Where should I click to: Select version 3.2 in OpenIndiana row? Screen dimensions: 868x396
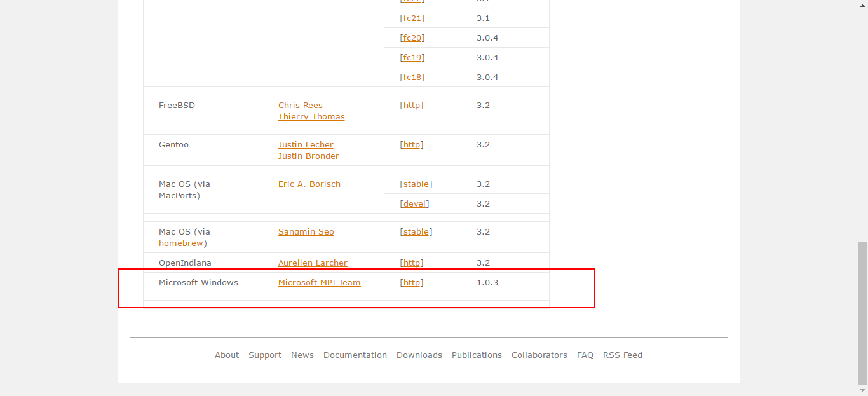tap(483, 263)
